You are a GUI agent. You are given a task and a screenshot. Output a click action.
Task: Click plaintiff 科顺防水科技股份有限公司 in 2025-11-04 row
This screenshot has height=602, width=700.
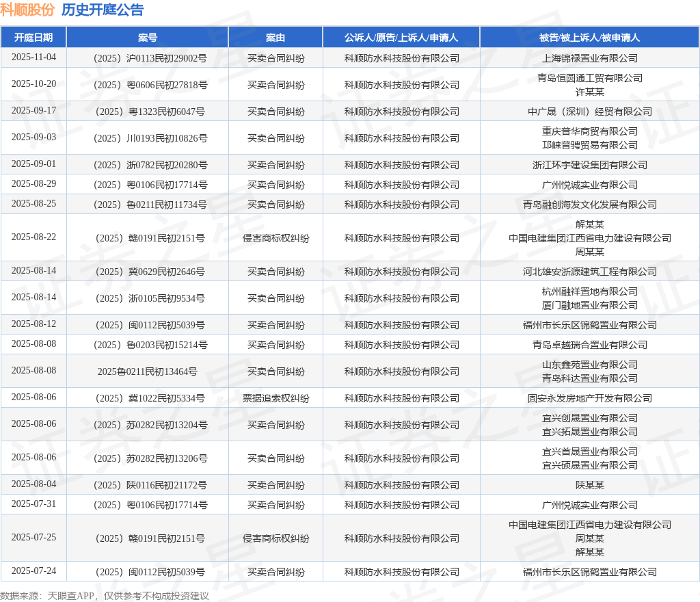401,58
